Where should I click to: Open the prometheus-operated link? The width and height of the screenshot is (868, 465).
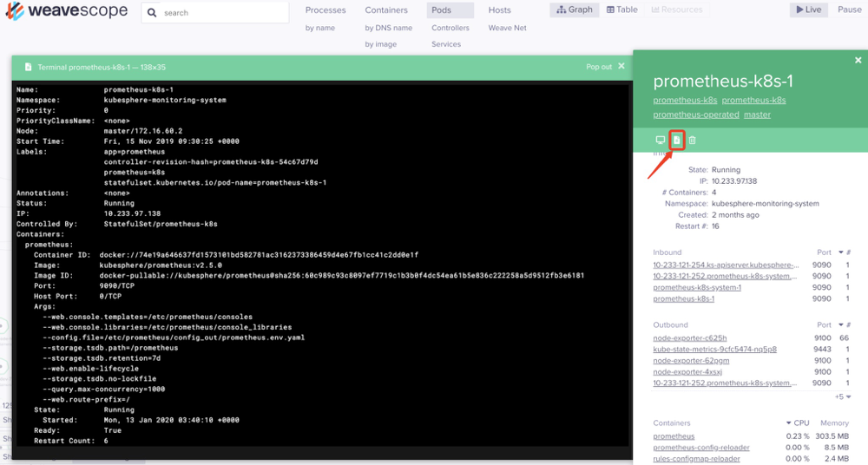pyautogui.click(x=696, y=115)
